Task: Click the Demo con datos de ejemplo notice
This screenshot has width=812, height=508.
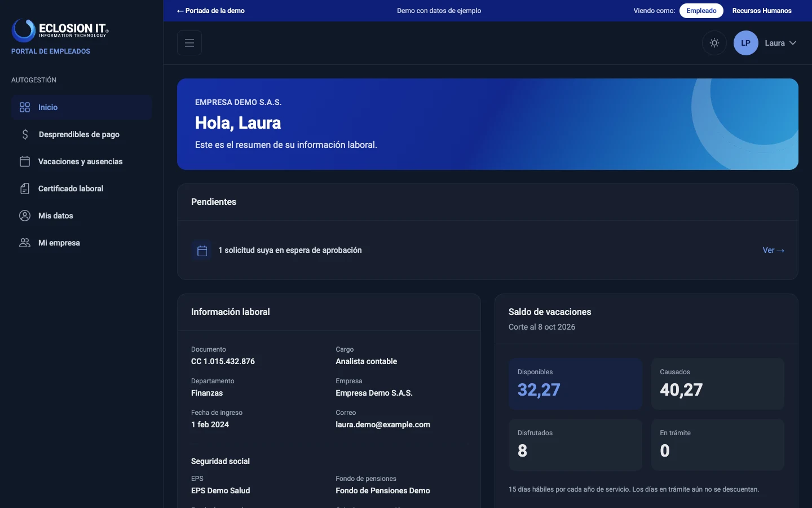Action: [439, 11]
